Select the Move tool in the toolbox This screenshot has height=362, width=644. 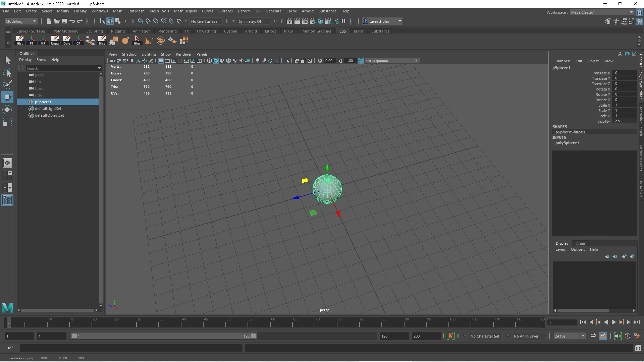7,97
